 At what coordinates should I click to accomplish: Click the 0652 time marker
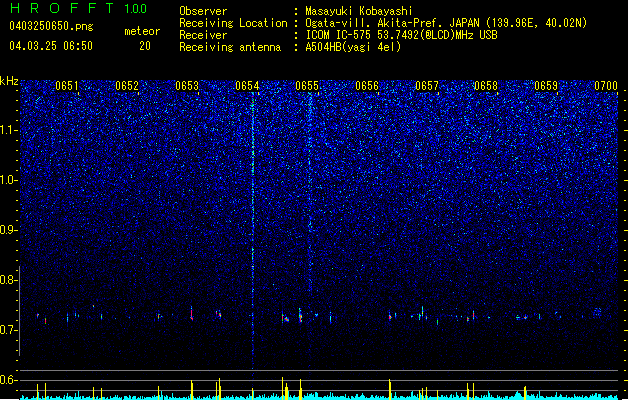point(127,86)
